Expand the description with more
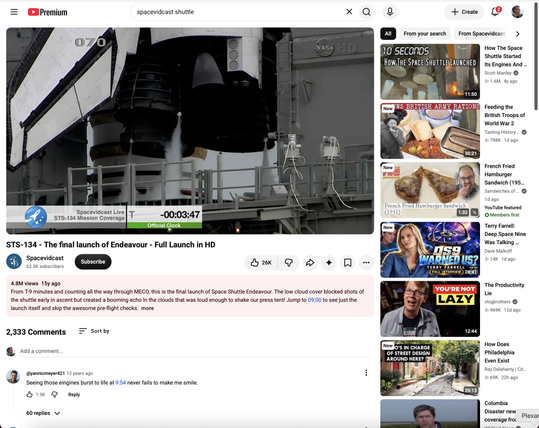 pos(147,308)
